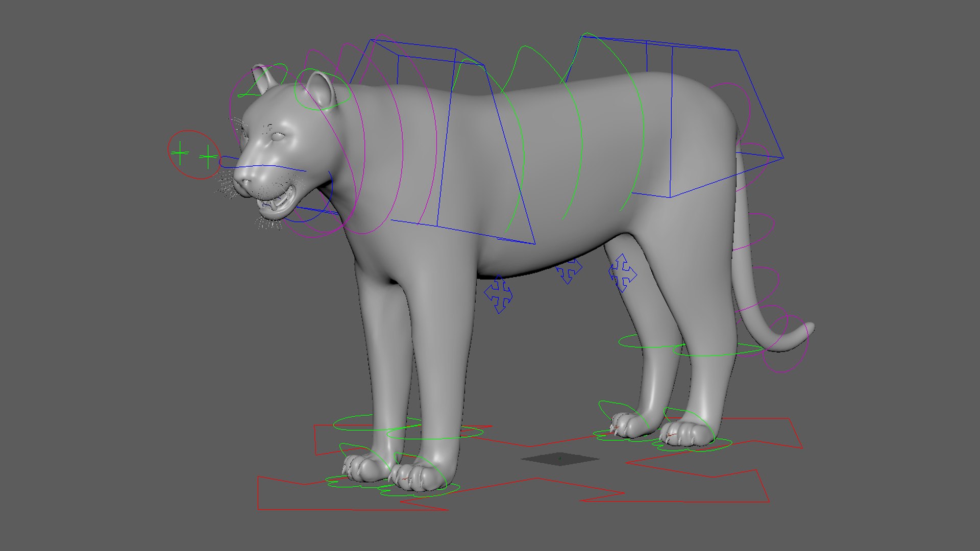The height and width of the screenshot is (551, 980).
Task: Select blue four-arrow control beside front leg
Action: click(x=499, y=294)
